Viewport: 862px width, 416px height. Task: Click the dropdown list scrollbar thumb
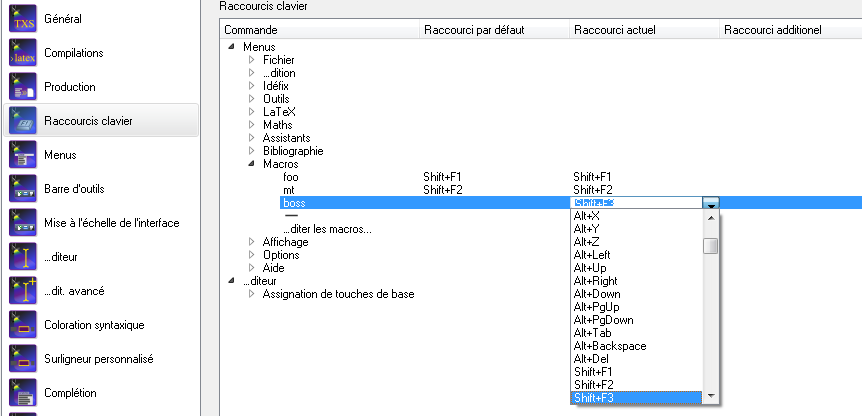coord(711,245)
